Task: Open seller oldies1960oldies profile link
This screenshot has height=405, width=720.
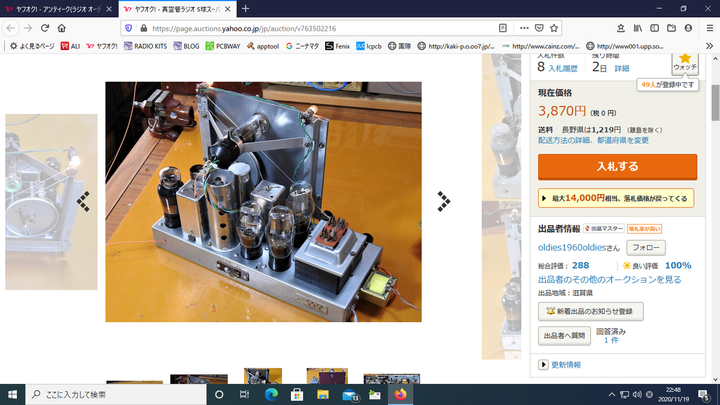Action: [580, 247]
